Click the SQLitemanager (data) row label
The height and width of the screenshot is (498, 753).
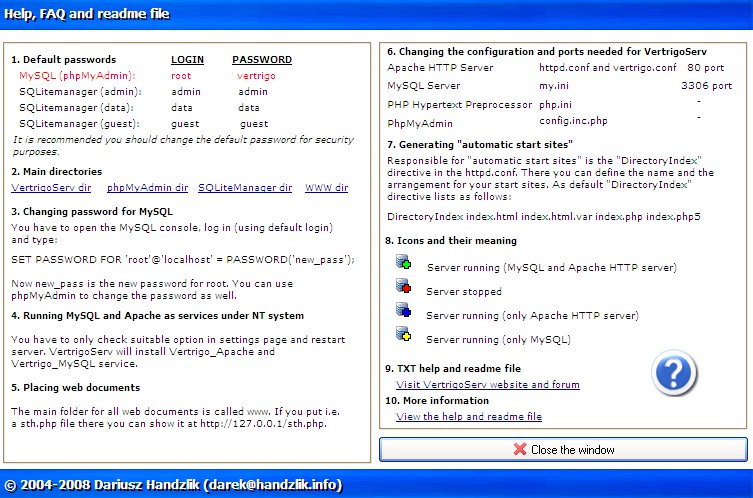tap(76, 108)
